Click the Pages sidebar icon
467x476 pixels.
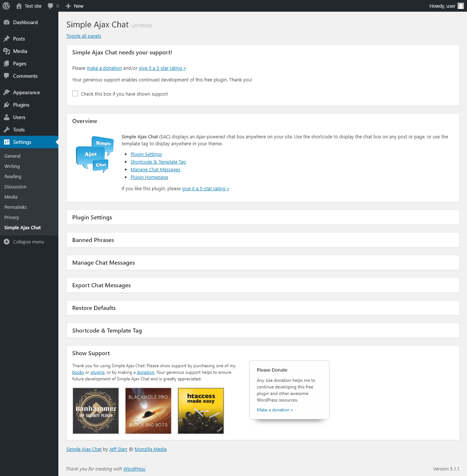[x=7, y=64]
